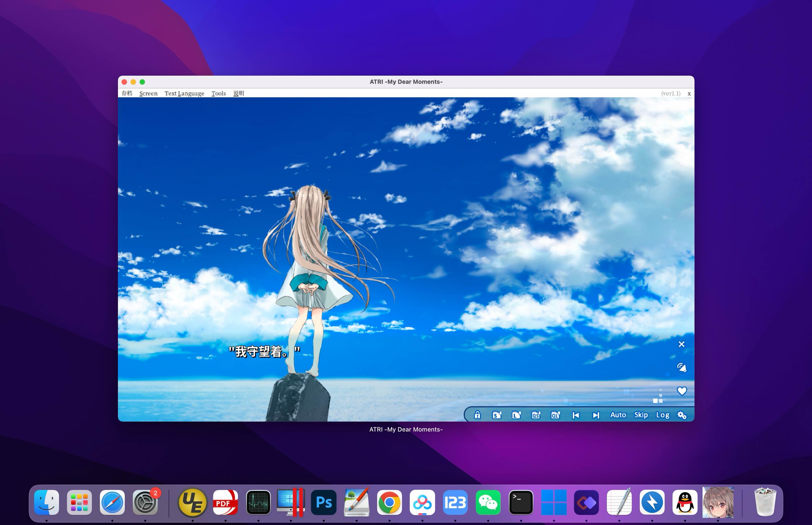Enable Auto text advance mode
The width and height of the screenshot is (812, 525).
(618, 415)
